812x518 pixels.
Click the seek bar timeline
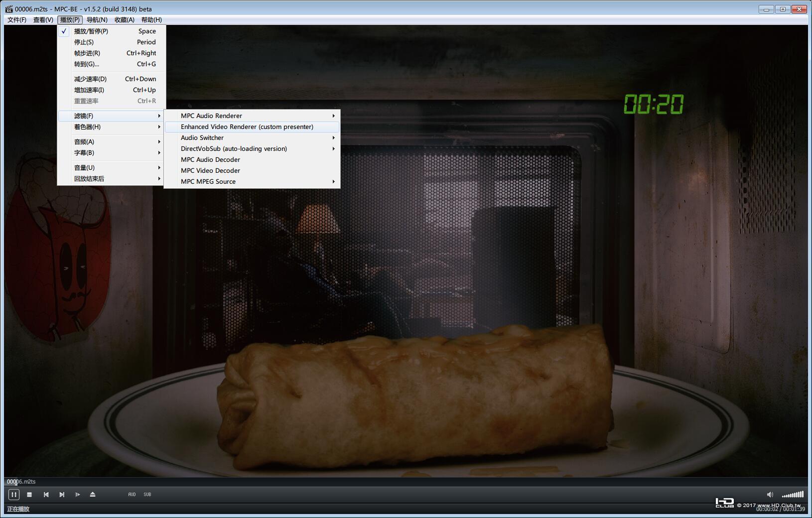point(406,482)
